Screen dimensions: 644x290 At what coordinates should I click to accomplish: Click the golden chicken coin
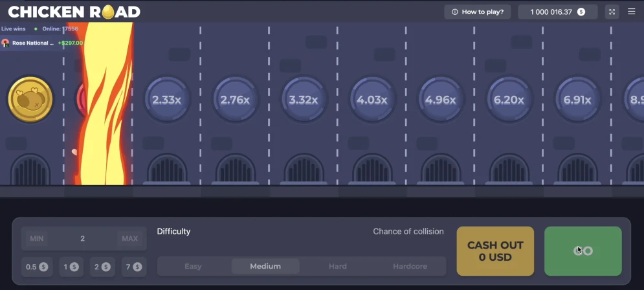[x=30, y=100]
